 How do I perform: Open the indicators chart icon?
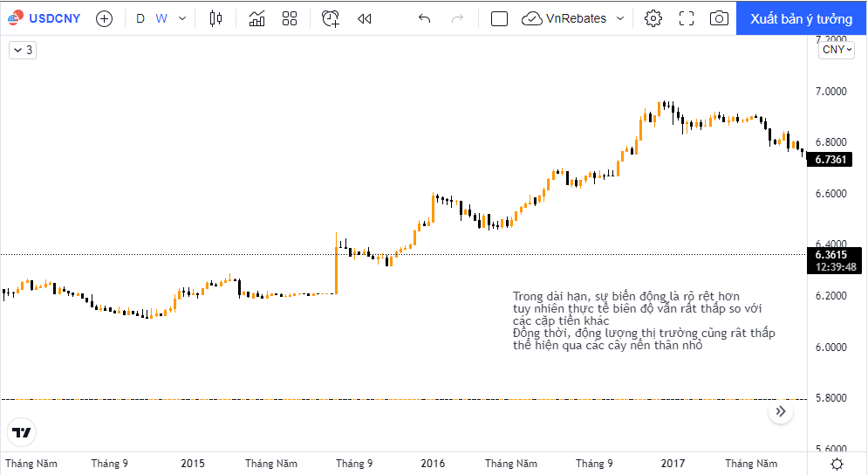[x=256, y=18]
